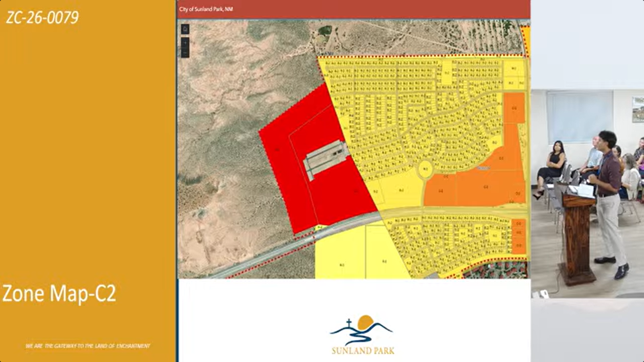This screenshot has height=362, width=644.
Task: Click the "City of Sunland Park, NM" title
Action: tap(206, 9)
